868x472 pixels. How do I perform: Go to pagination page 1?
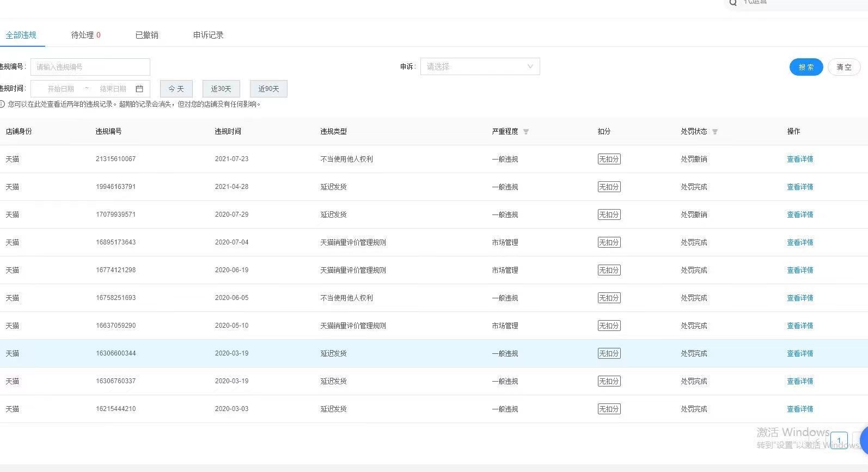pyautogui.click(x=839, y=440)
